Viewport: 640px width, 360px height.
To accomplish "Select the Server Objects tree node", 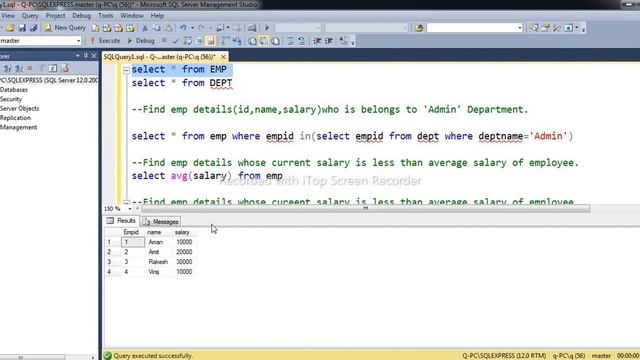I will [20, 109].
